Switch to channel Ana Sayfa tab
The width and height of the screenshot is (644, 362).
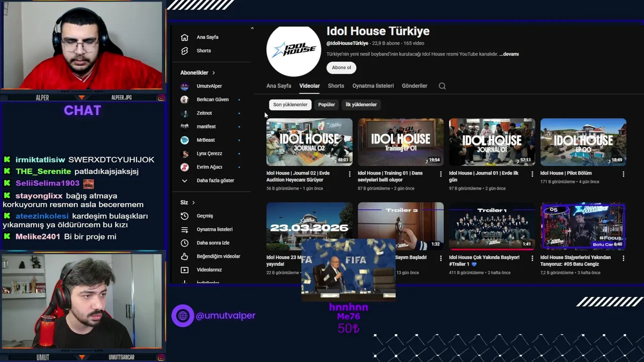pyautogui.click(x=279, y=86)
